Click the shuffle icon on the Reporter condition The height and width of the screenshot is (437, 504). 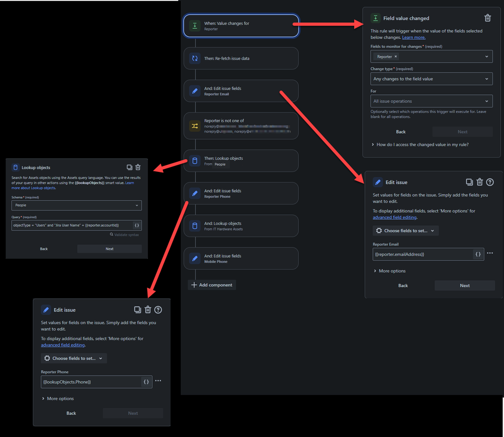pos(195,126)
